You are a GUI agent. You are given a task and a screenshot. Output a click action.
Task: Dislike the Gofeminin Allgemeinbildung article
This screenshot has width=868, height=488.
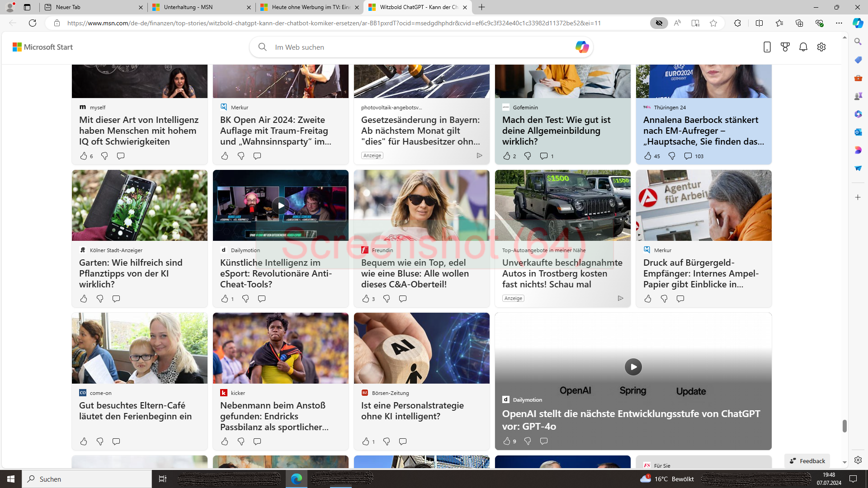[528, 156]
